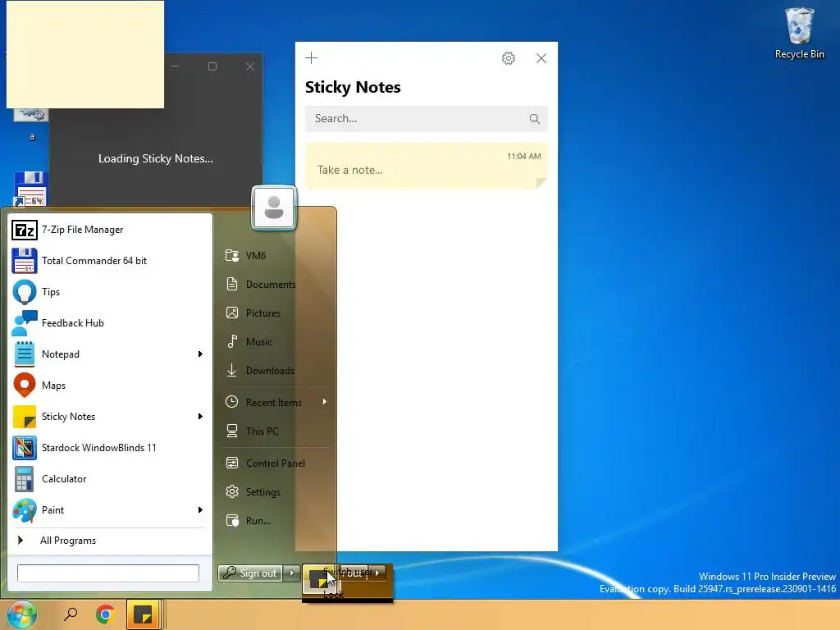Click the Sign out button
The width and height of the screenshot is (840, 630).
coord(251,573)
